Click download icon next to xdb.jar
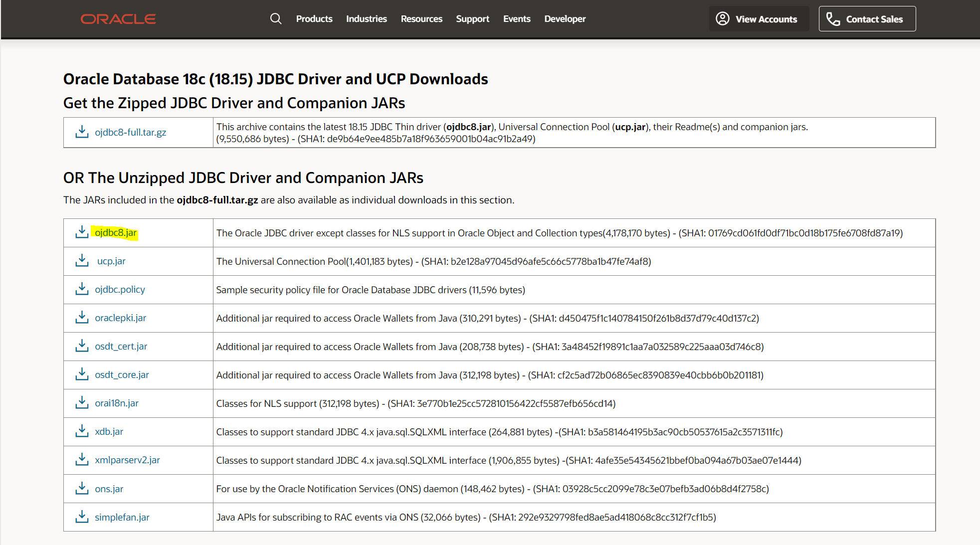Image resolution: width=980 pixels, height=545 pixels. 82,431
